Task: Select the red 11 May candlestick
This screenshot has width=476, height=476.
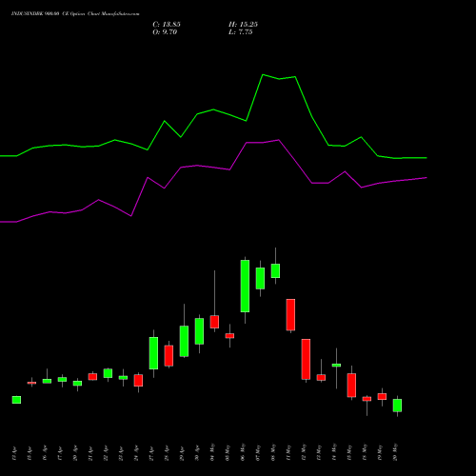Action: point(290,315)
